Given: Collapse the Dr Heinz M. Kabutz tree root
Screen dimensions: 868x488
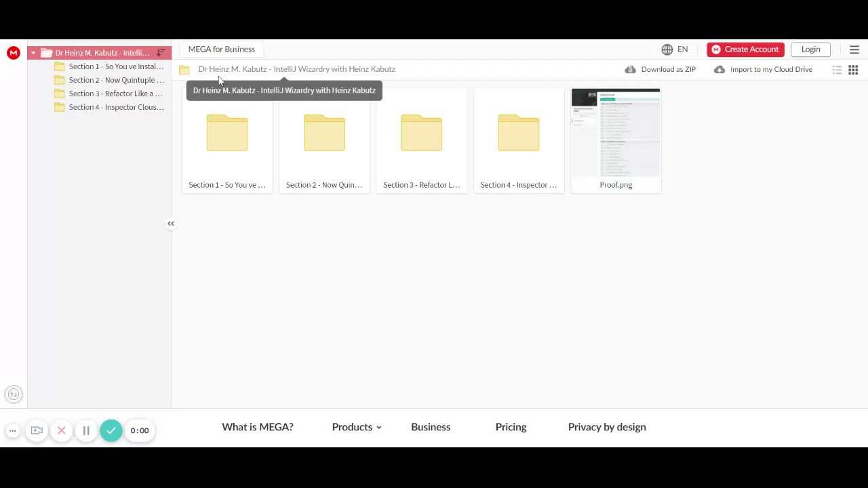Looking at the screenshot, I should point(33,53).
